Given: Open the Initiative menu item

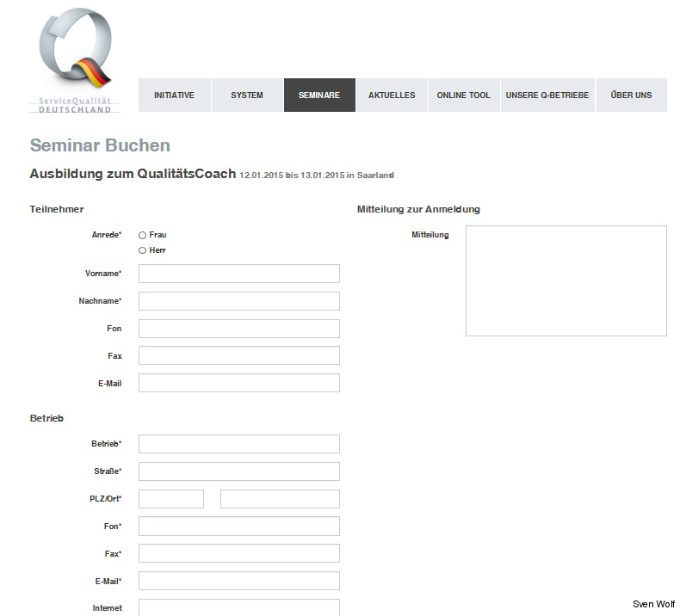Looking at the screenshot, I should point(174,95).
